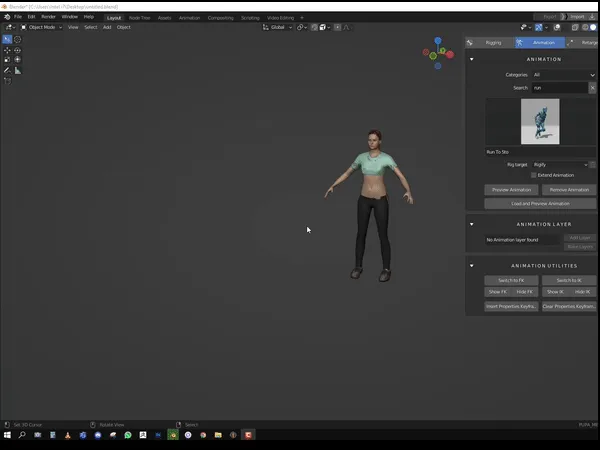Open Chrome from the taskbar
Image resolution: width=600 pixels, height=450 pixels.
point(203,435)
